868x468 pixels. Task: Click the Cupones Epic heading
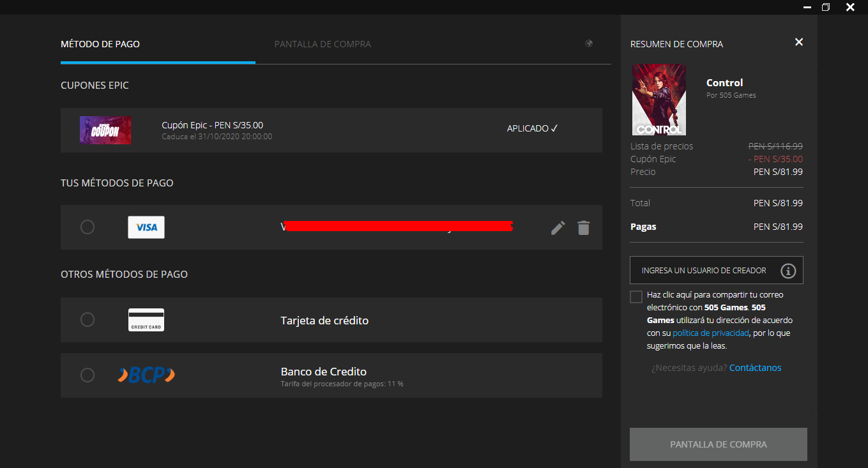pyautogui.click(x=95, y=85)
